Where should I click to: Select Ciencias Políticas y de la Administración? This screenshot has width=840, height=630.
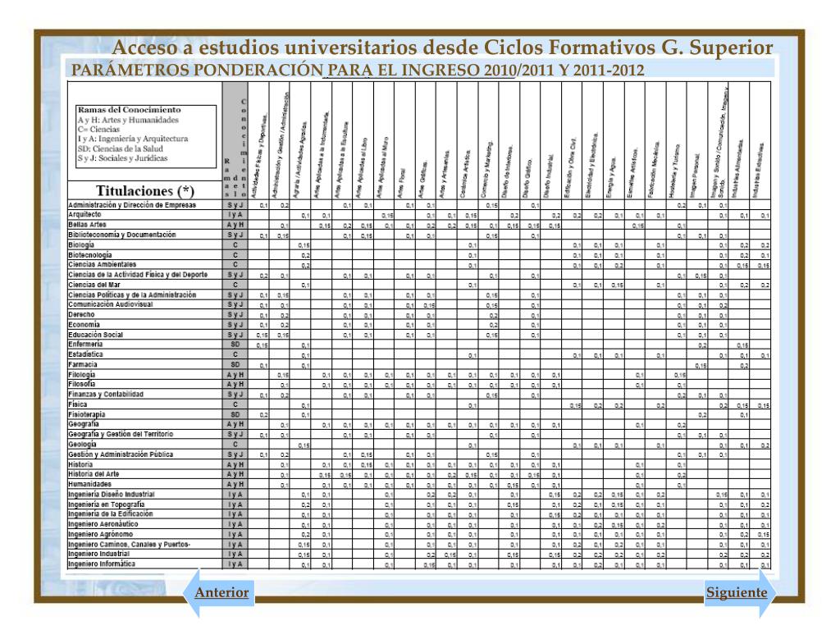[132, 295]
